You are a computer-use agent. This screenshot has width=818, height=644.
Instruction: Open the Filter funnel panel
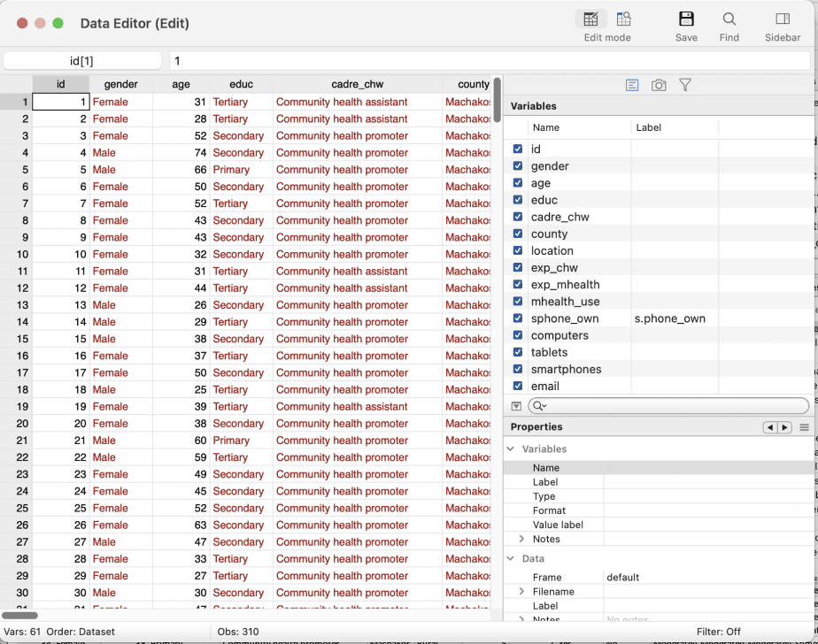click(x=685, y=85)
